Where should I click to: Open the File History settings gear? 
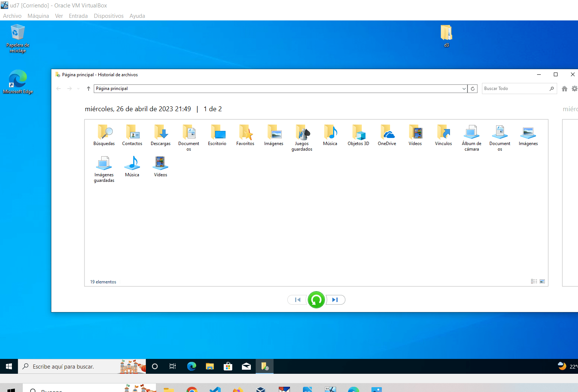(x=574, y=89)
